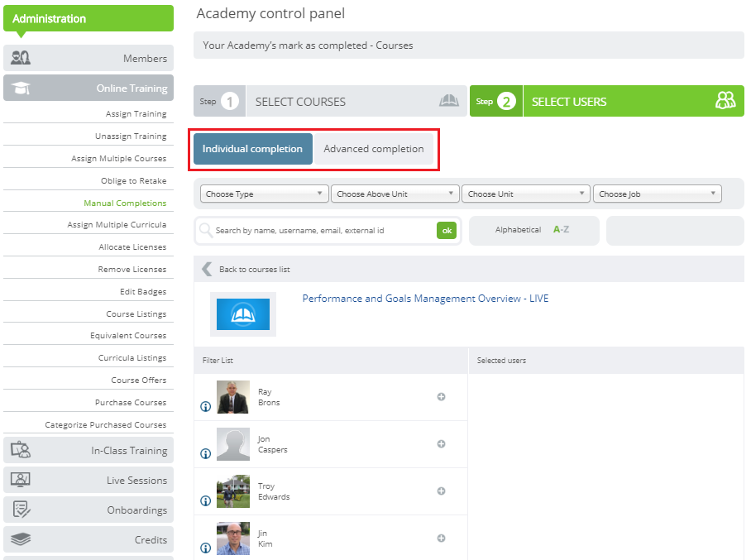Viewport: 751px width, 560px height.
Task: Click the blue course book thumbnail
Action: 243,314
